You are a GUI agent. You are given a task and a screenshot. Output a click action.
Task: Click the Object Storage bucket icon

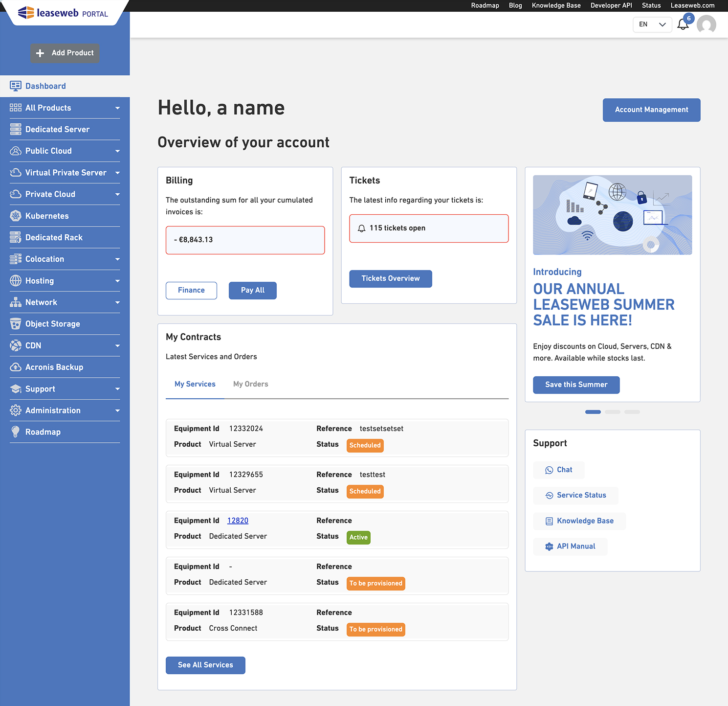coord(16,324)
